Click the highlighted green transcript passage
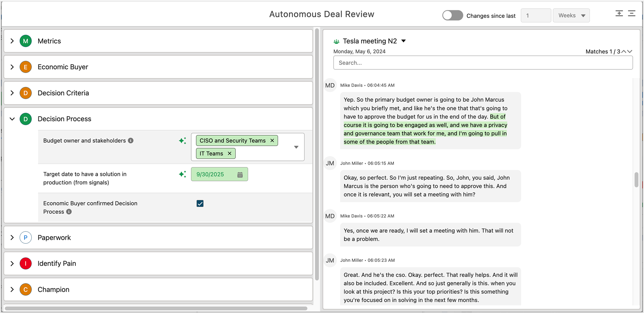Viewport: 644px width, 313px height. click(425, 129)
